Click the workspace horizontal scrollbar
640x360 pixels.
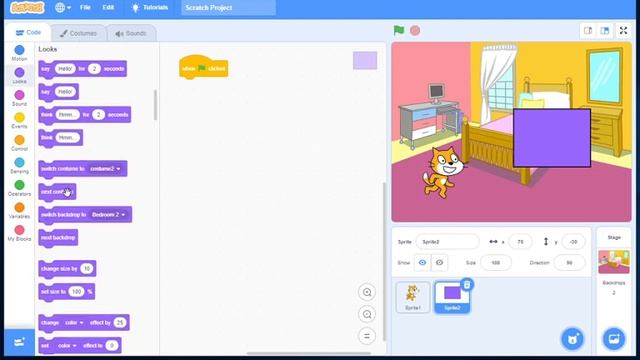[x=309, y=353]
